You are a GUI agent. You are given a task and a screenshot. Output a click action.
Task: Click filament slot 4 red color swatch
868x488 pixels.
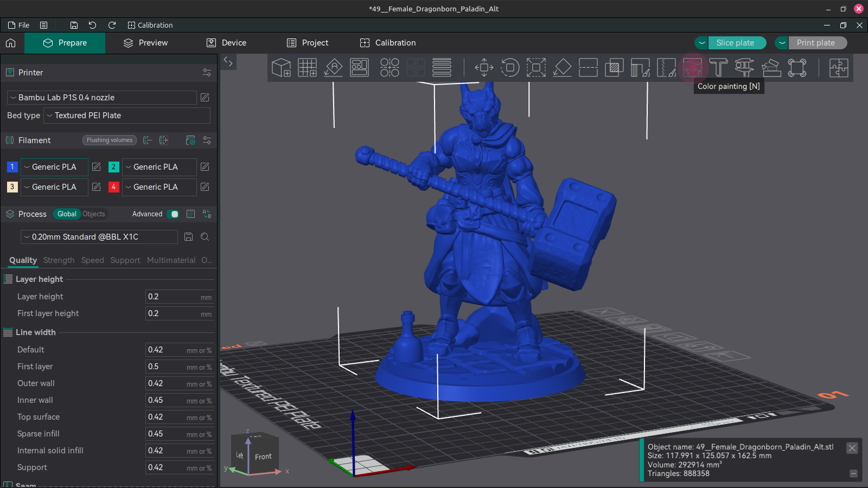click(x=113, y=187)
